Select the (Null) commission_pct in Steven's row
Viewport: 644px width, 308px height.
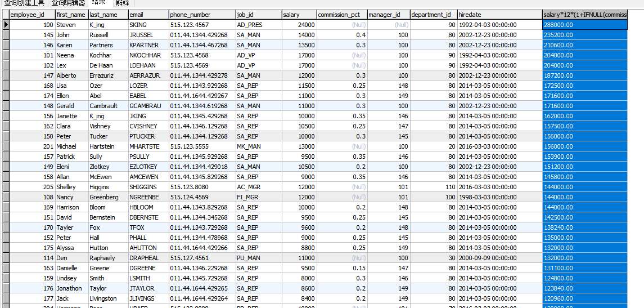(342, 25)
